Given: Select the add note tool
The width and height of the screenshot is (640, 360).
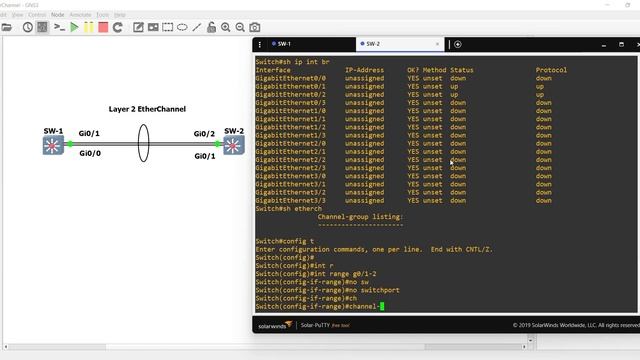Looking at the screenshot, I should point(138,27).
